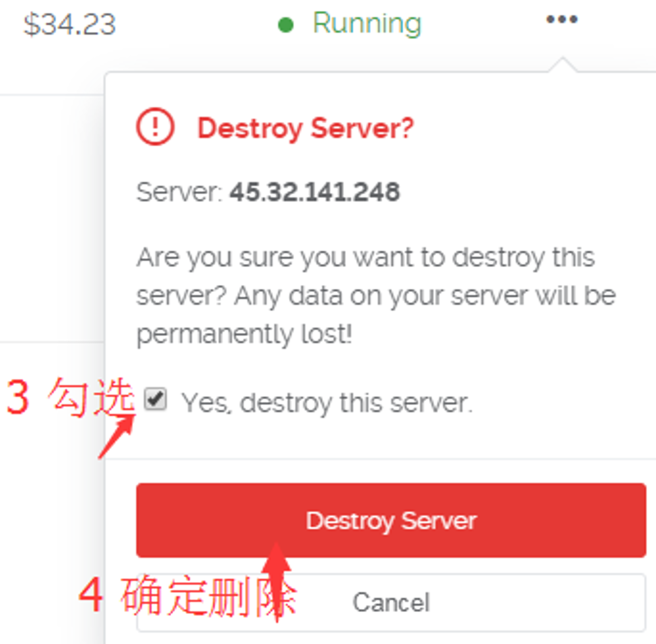Uncheck the destroy confirmation checkbox

click(155, 399)
